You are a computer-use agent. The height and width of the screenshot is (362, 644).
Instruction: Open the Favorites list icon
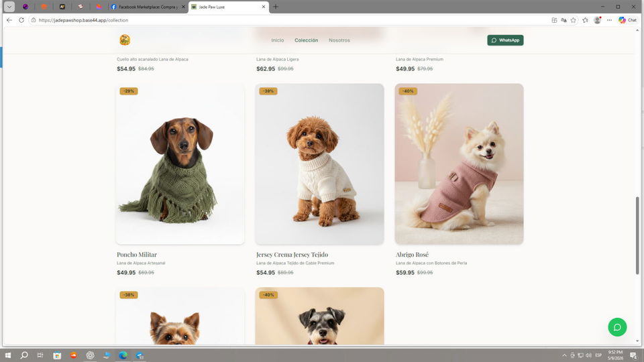(x=585, y=20)
